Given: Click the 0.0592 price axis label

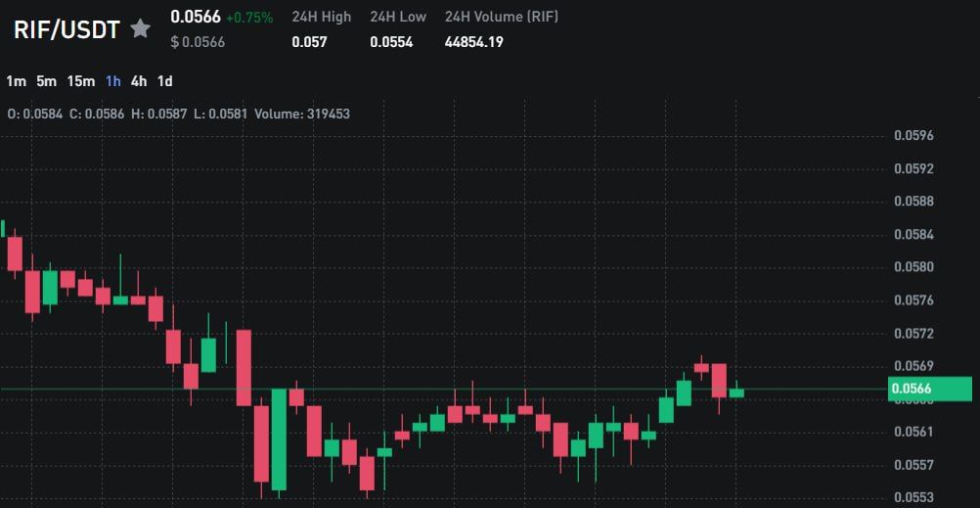Looking at the screenshot, I should 913,169.
